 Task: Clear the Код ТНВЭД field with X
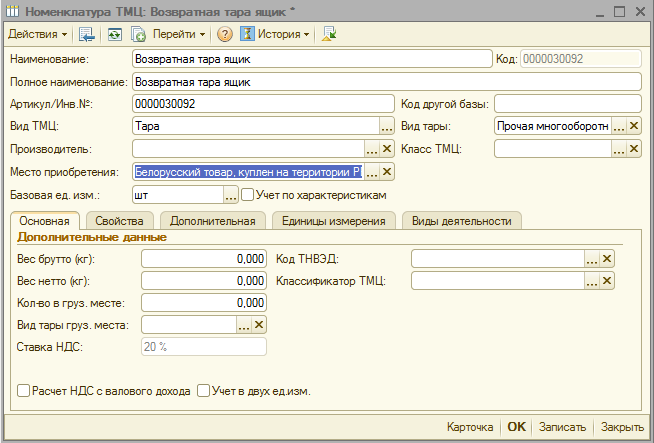point(607,258)
